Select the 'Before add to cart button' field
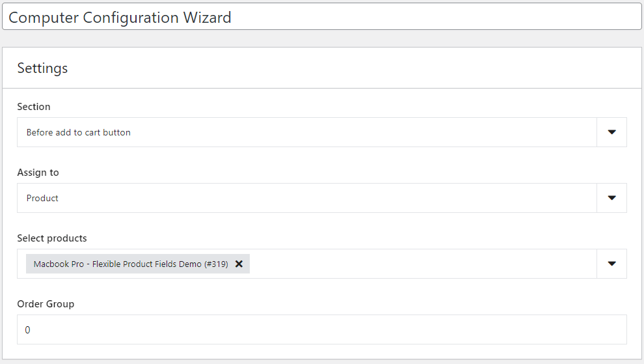This screenshot has height=364, width=644. 307,132
